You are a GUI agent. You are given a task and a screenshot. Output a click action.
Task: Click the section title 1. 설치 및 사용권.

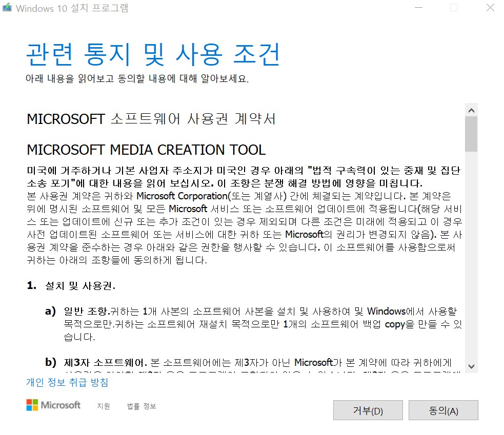click(71, 285)
